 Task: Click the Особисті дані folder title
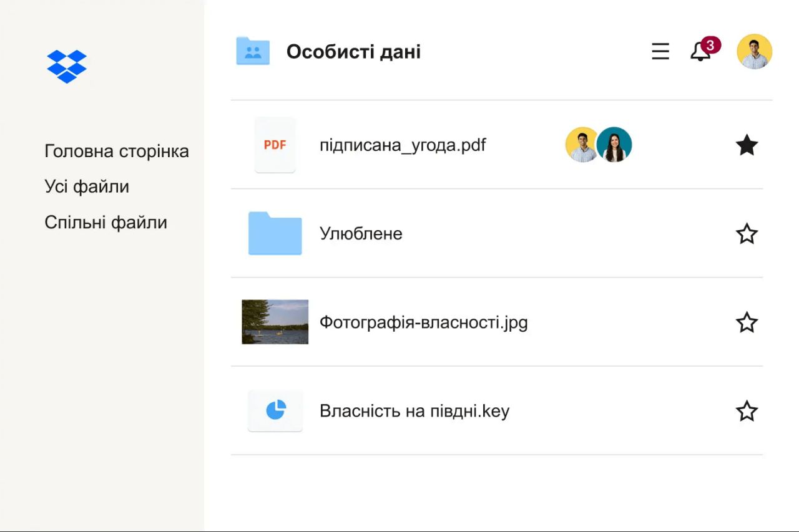(354, 52)
